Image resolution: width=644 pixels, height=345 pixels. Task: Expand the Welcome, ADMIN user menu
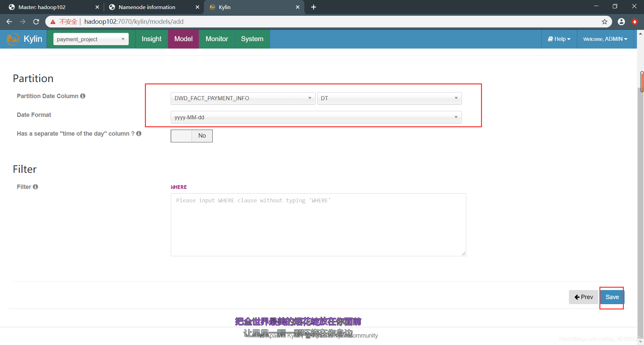point(605,39)
